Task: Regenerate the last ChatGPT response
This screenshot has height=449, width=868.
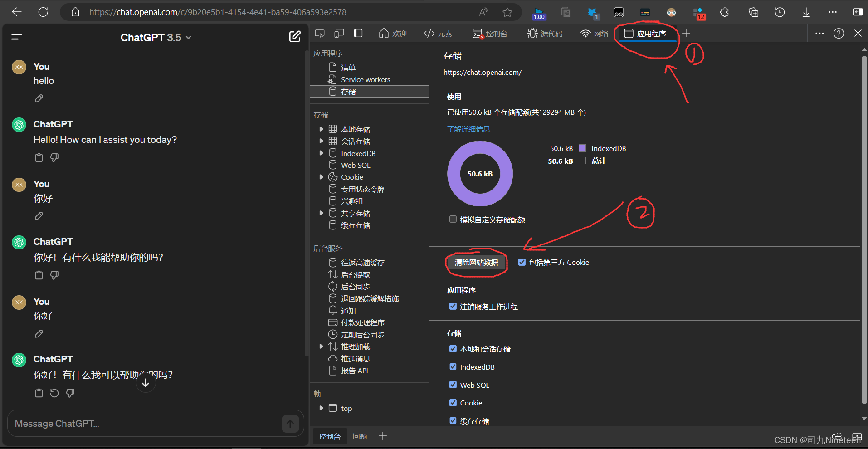Action: (x=54, y=393)
